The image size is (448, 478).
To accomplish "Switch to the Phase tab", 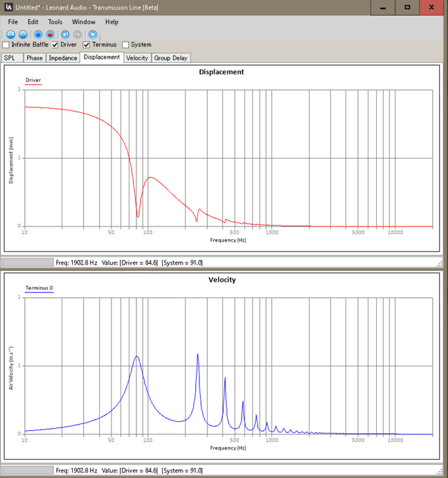I will pos(35,58).
